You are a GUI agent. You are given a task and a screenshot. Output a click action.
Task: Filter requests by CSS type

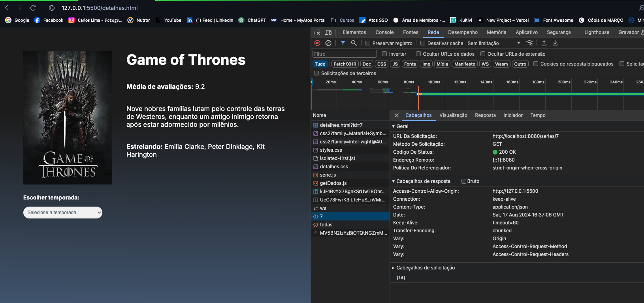point(382,64)
